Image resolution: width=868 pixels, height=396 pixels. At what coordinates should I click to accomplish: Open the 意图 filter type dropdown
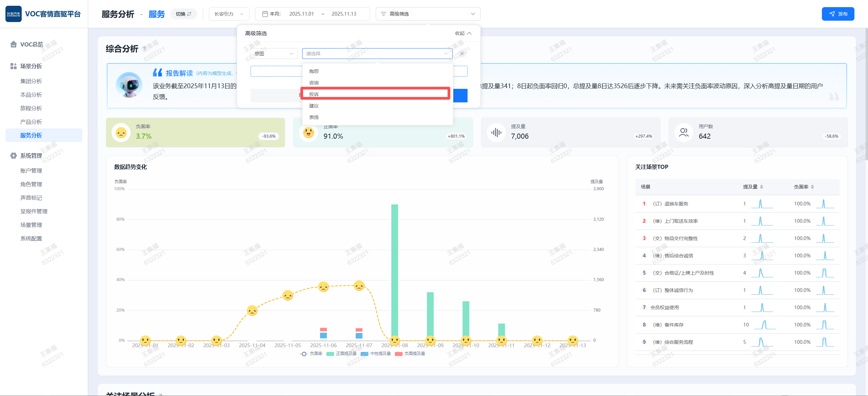[x=274, y=54]
